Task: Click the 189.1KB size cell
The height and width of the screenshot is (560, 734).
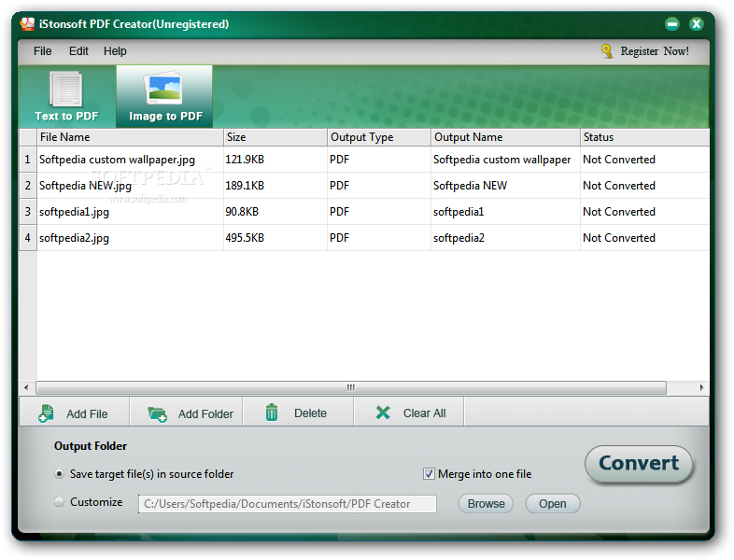Action: 275,186
